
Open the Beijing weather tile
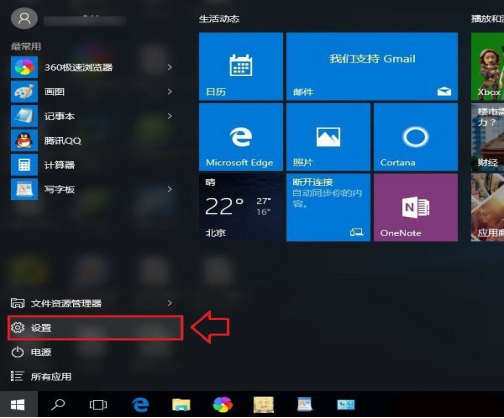(x=241, y=207)
